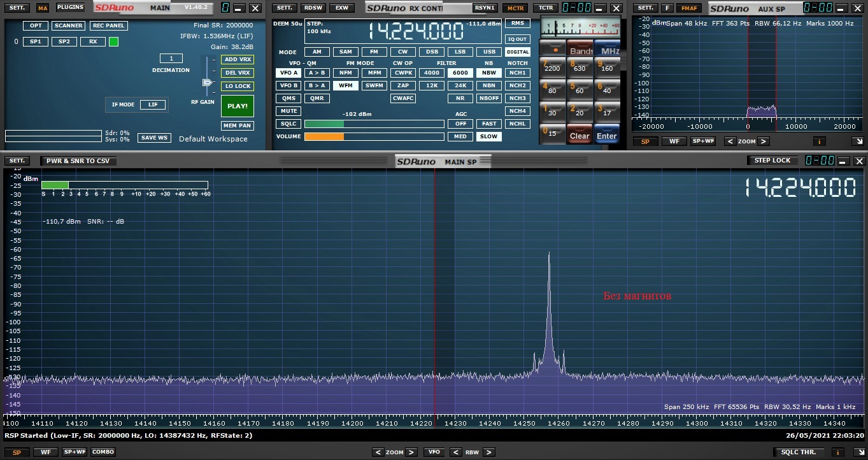
Task: Open the OPT options menu
Action: (x=36, y=25)
